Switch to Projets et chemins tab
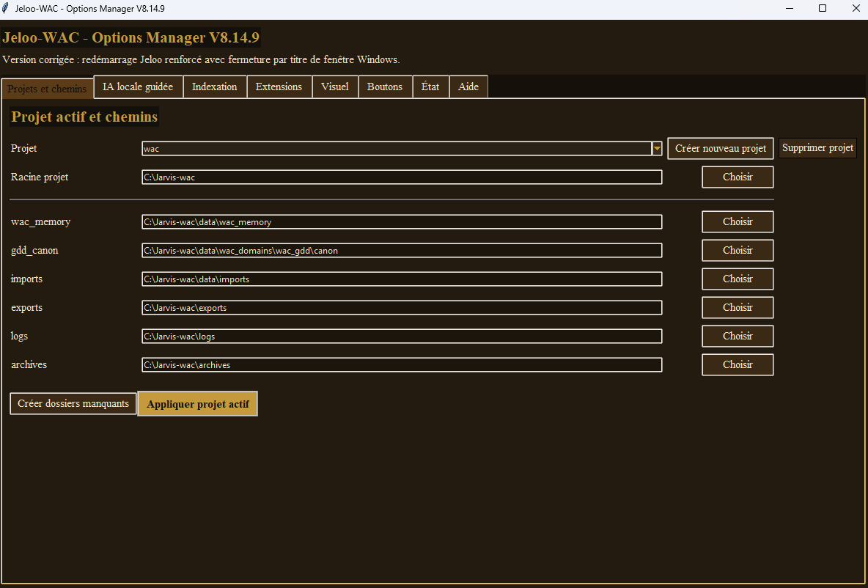This screenshot has width=868, height=588. coord(47,89)
